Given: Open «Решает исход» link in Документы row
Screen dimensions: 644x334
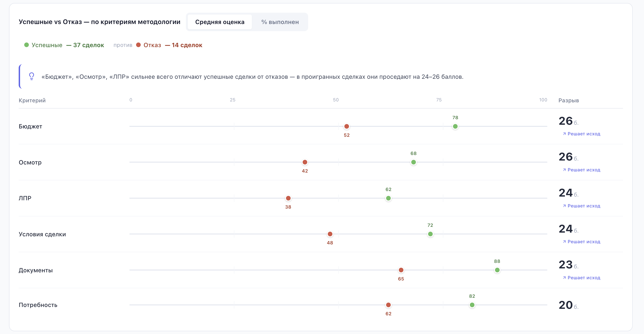Looking at the screenshot, I should (x=581, y=278).
